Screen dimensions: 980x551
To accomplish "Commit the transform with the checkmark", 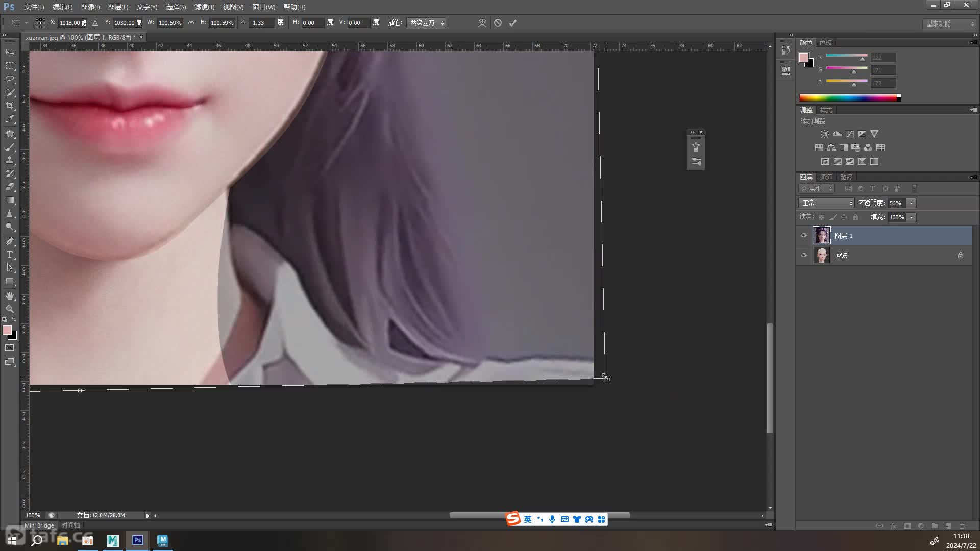I will tap(513, 23).
